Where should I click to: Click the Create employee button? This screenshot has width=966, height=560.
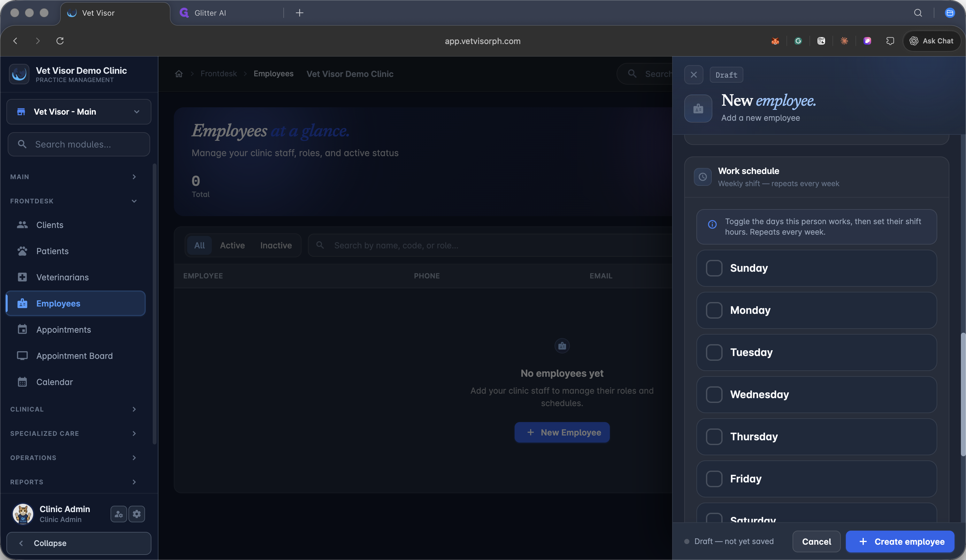click(900, 541)
